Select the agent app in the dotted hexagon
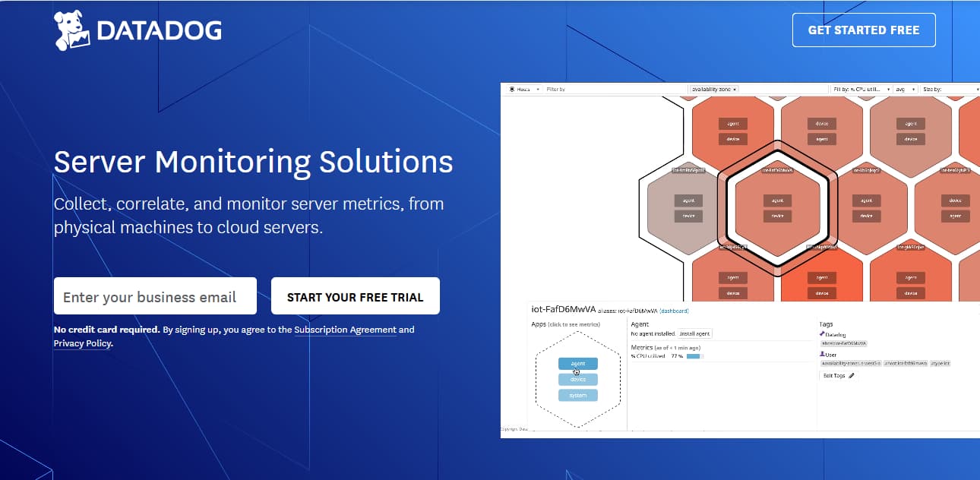The width and height of the screenshot is (980, 480). [578, 364]
